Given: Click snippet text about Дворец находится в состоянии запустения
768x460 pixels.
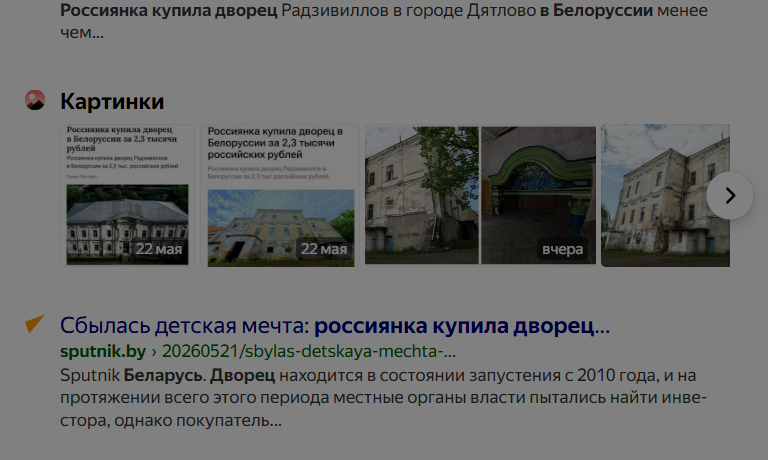Looking at the screenshot, I should point(383,398).
